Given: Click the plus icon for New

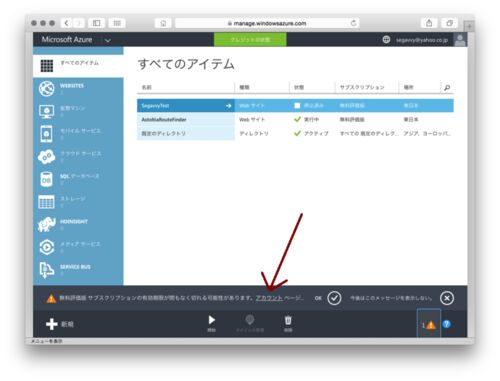Looking at the screenshot, I should [x=52, y=324].
